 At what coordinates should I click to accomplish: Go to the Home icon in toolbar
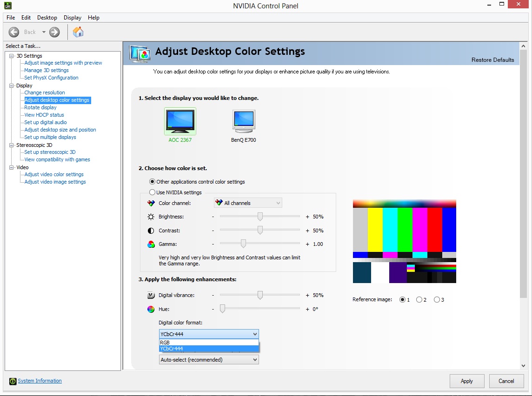coord(78,32)
